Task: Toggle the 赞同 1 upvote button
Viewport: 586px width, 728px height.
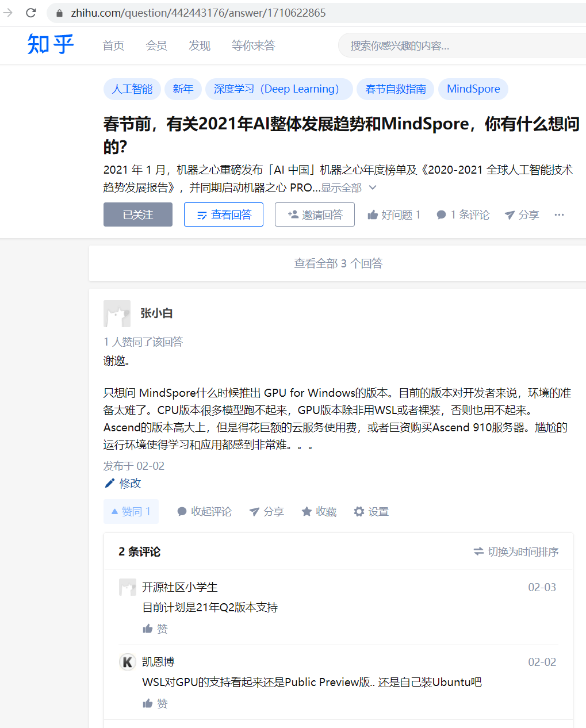Action: click(x=131, y=511)
